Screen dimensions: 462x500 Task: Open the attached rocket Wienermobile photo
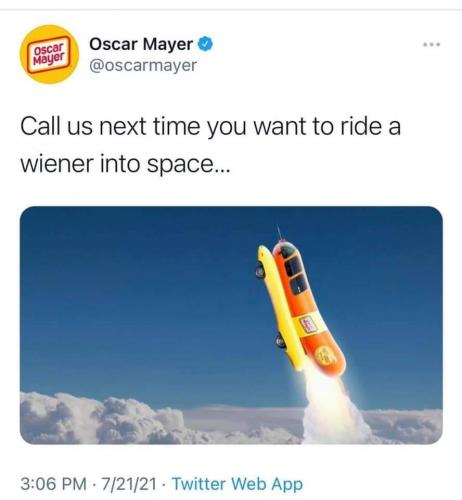231,325
